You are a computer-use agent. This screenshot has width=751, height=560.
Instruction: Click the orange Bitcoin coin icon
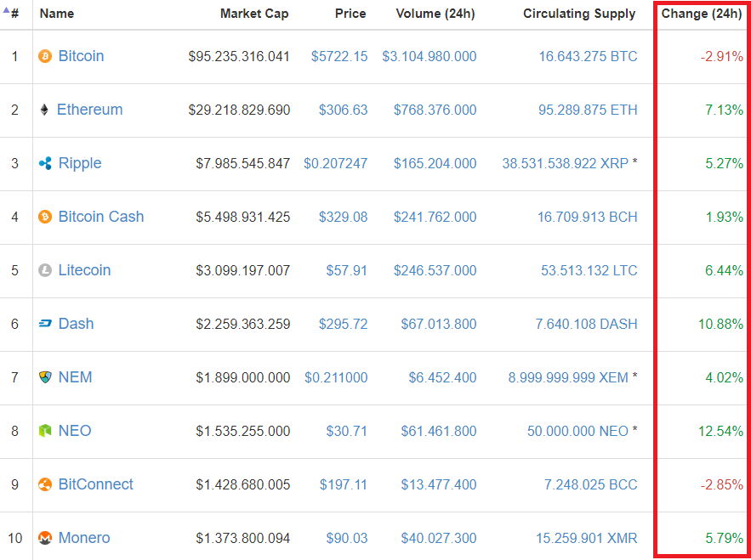(x=45, y=56)
